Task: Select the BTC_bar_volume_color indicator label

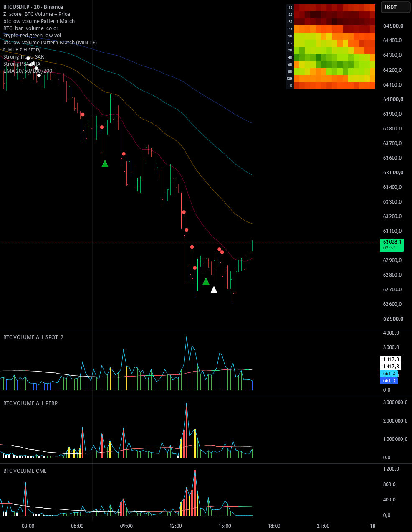Action: [31, 28]
